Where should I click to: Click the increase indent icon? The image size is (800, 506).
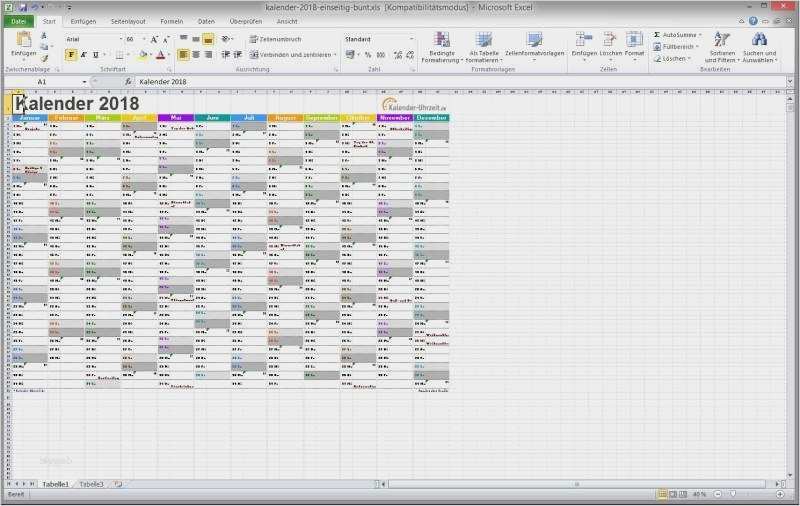(238, 55)
